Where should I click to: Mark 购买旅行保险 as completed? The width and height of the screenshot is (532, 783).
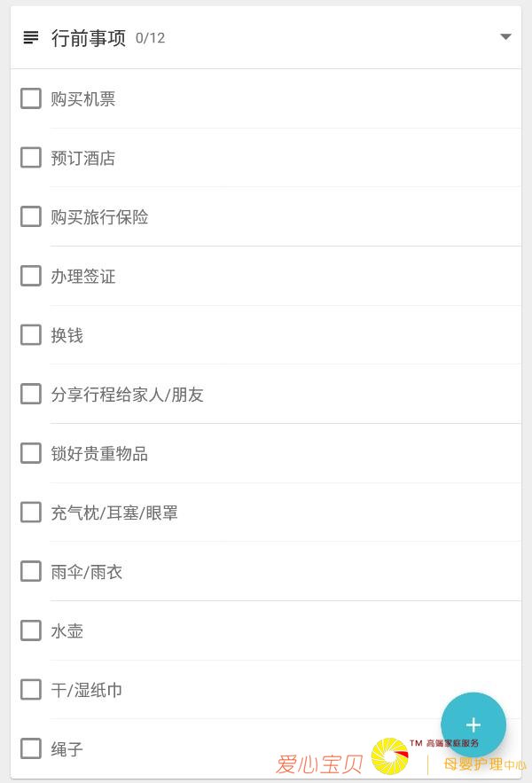pos(30,216)
